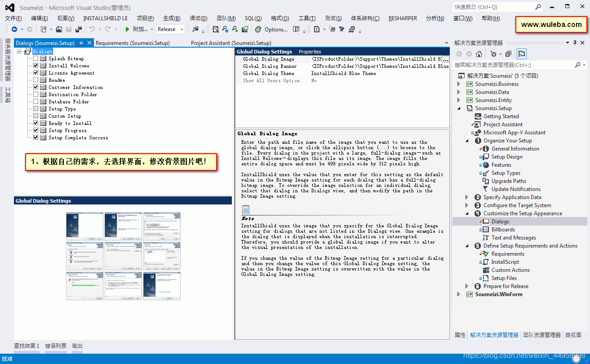Select Setup Complete Success dialog row
Screen dimensions: 590x364
click(x=78, y=138)
